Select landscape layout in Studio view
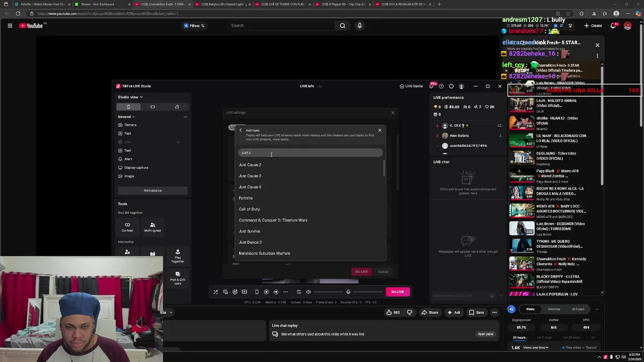 tap(152, 107)
